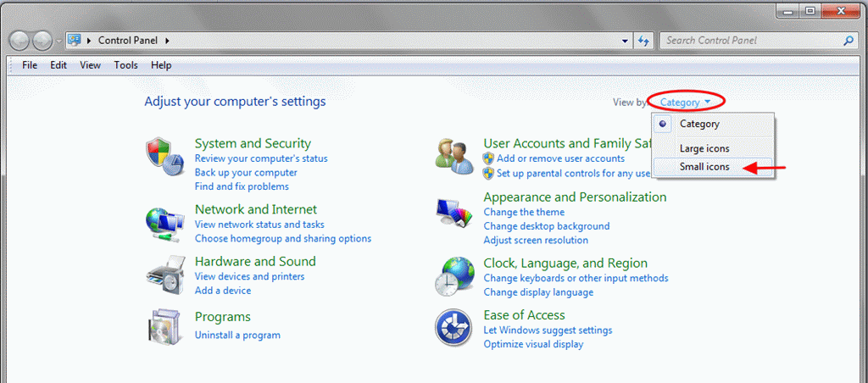The height and width of the screenshot is (383, 868).
Task: Click Uninstall a program link
Action: click(x=237, y=335)
